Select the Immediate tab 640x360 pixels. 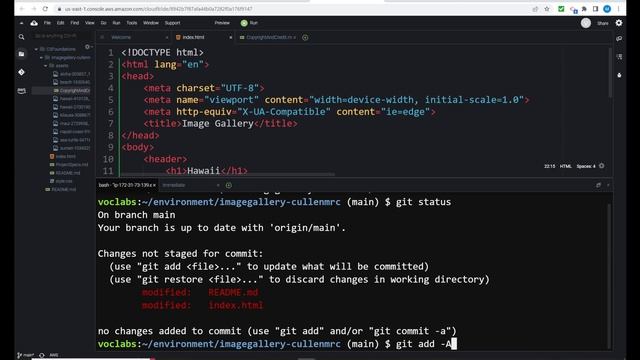190,185
